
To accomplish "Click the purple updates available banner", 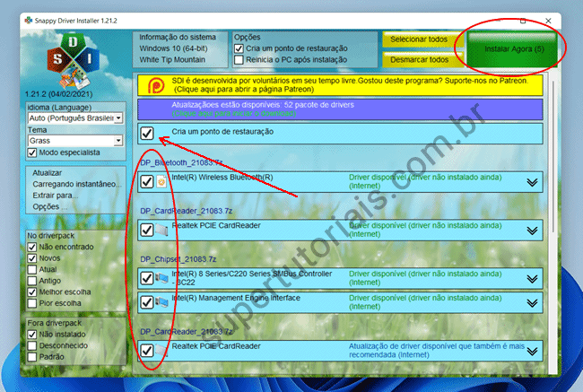I will (x=341, y=109).
